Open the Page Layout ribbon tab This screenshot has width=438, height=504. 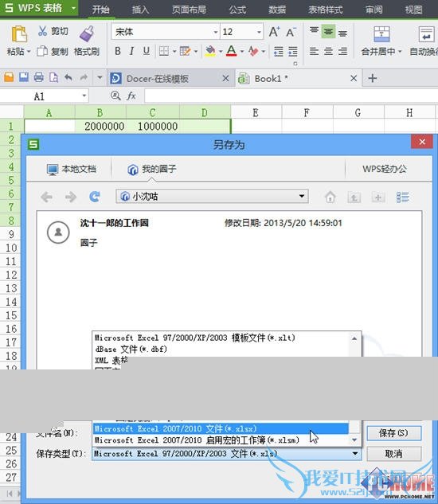pos(189,10)
